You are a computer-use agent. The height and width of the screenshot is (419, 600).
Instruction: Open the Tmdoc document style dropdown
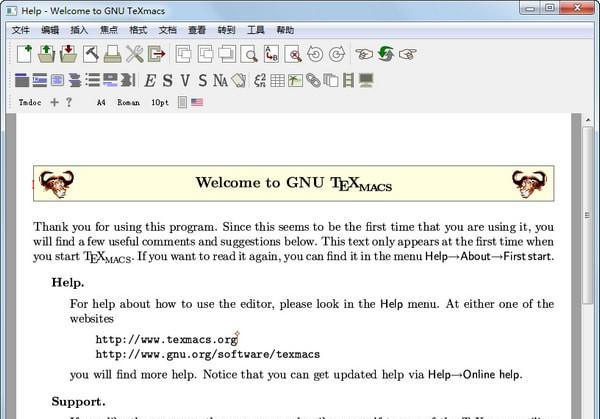click(30, 103)
